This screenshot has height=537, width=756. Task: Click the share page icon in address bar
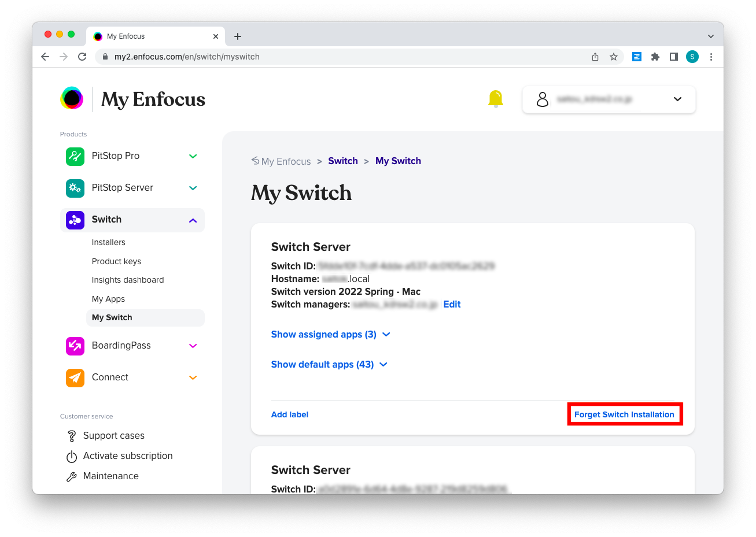(x=595, y=57)
